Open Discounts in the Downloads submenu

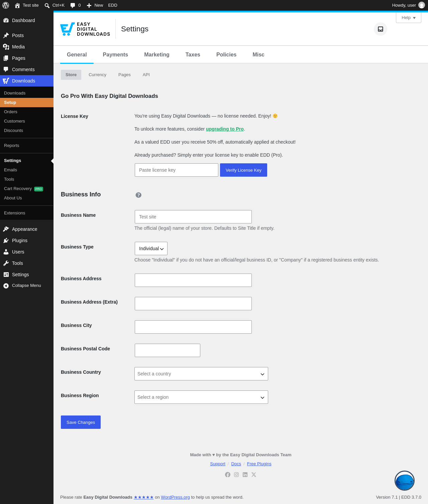(27, 131)
